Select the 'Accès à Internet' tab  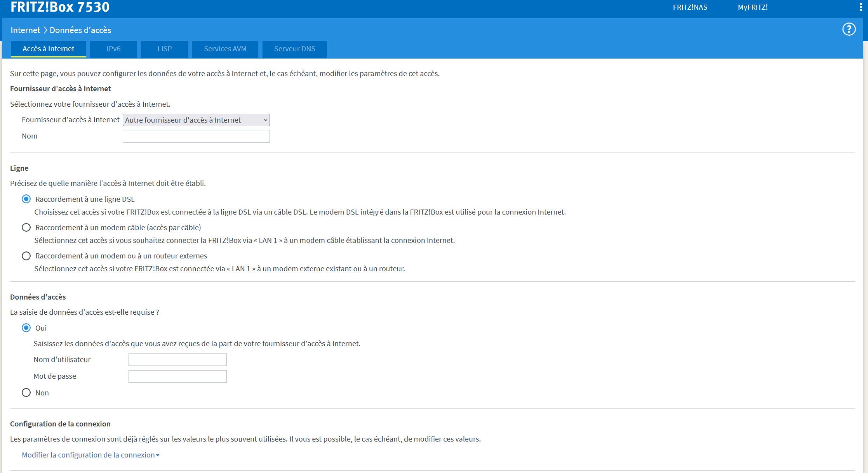pyautogui.click(x=48, y=49)
